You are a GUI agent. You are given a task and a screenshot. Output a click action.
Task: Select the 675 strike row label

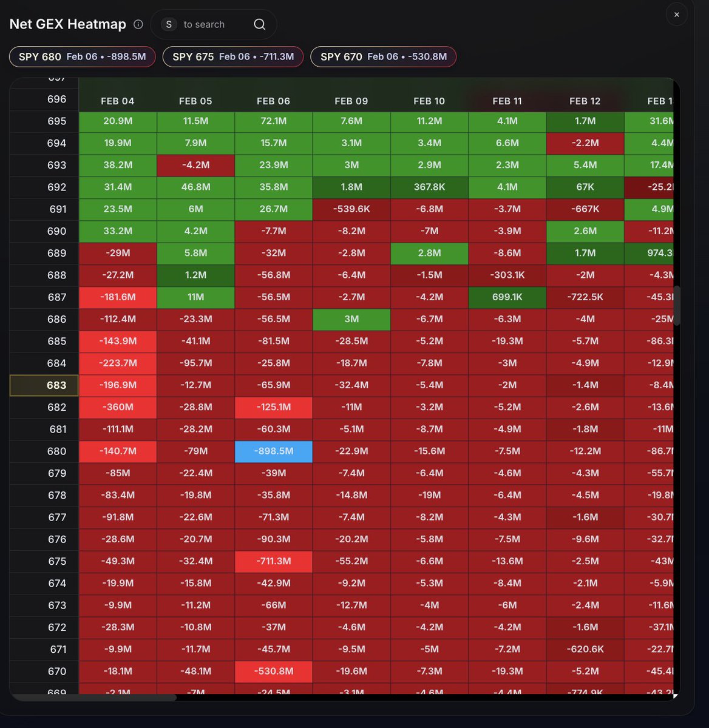pyautogui.click(x=44, y=561)
